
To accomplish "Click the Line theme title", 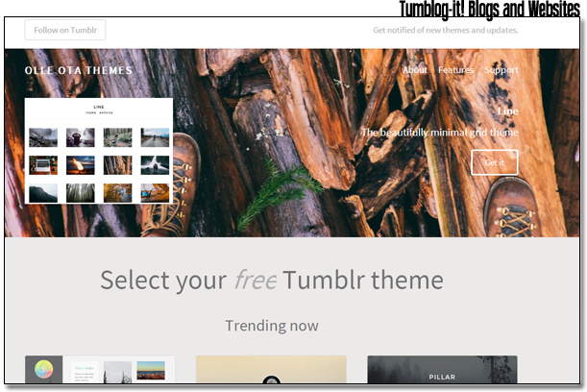I will pyautogui.click(x=507, y=111).
